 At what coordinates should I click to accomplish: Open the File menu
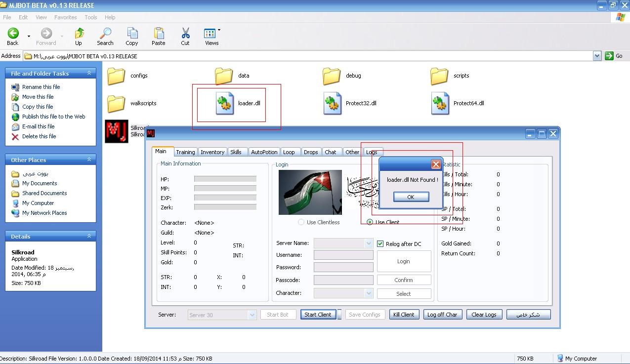pyautogui.click(x=7, y=17)
